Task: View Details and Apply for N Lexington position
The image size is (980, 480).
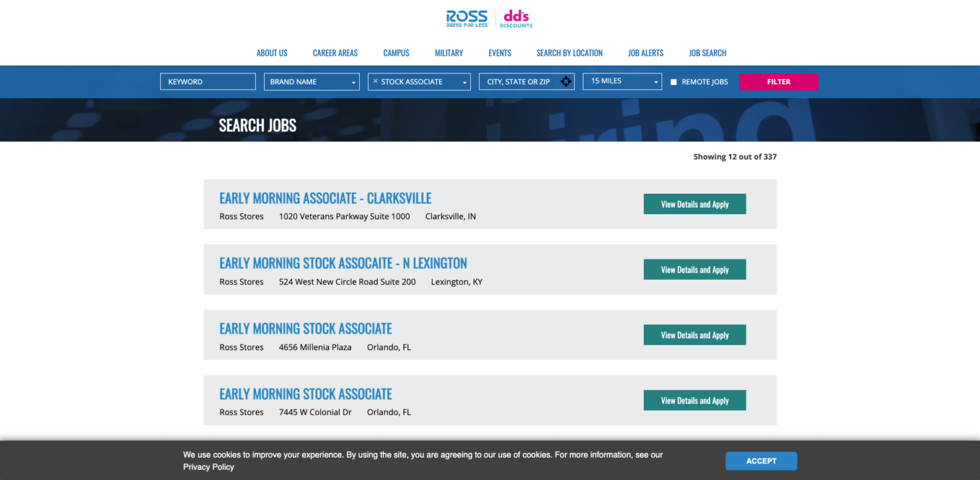Action: click(695, 269)
